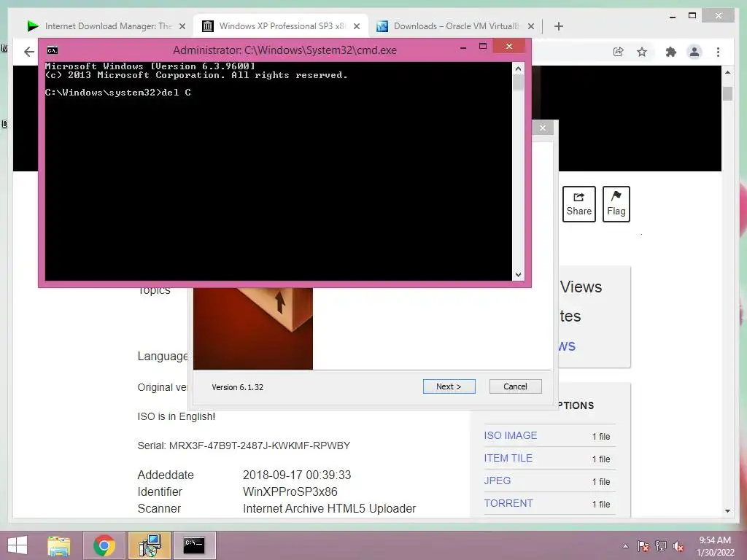Open the ISO IMAGE download link
The width and height of the screenshot is (747, 560).
(x=510, y=435)
